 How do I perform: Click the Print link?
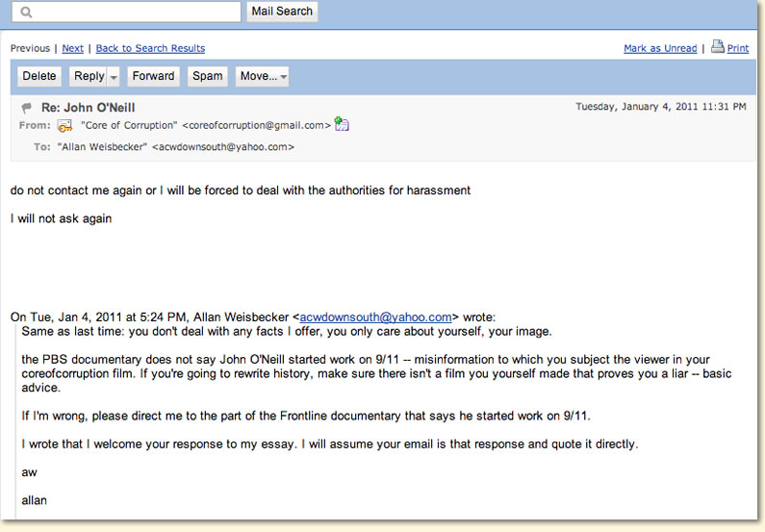pyautogui.click(x=738, y=48)
